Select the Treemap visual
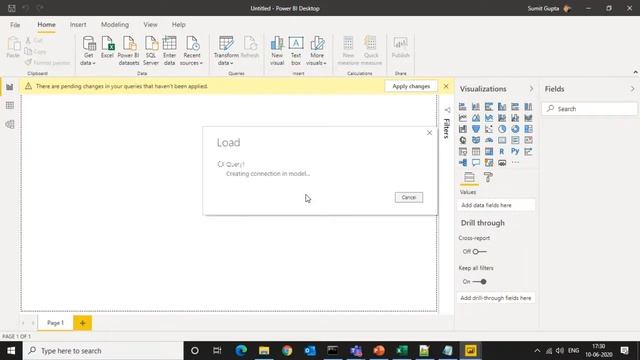This screenshot has height=360, width=640. click(x=528, y=129)
